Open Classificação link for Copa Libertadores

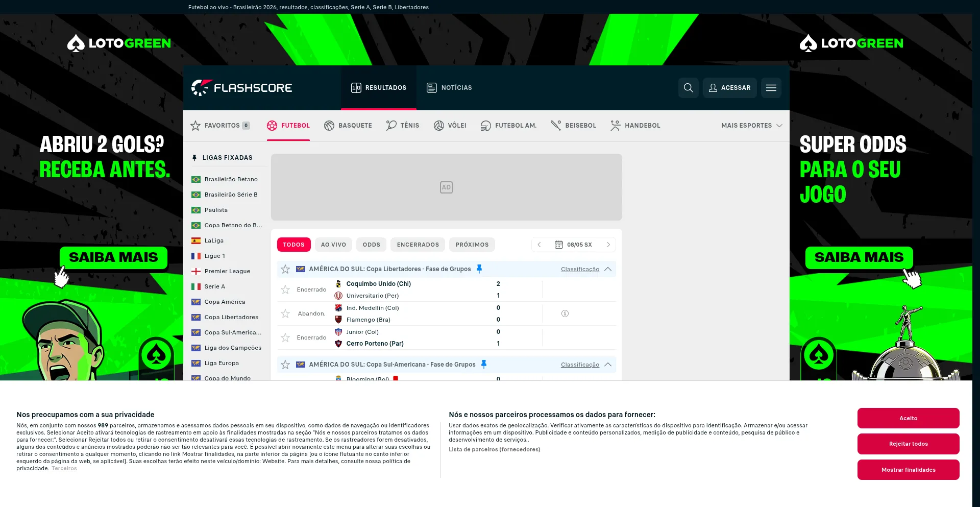[x=580, y=269]
